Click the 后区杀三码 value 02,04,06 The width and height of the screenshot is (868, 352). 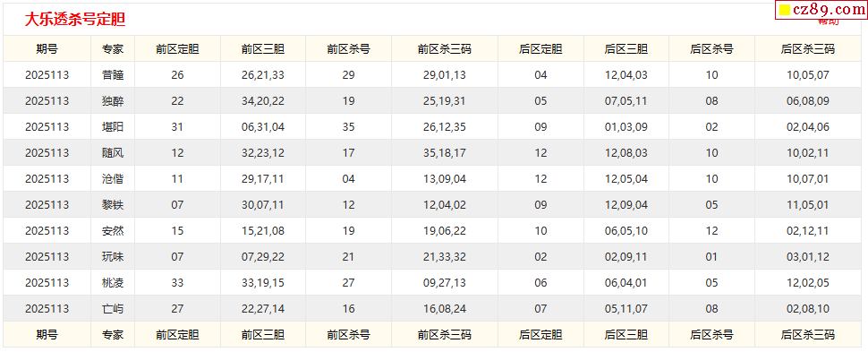coord(808,127)
